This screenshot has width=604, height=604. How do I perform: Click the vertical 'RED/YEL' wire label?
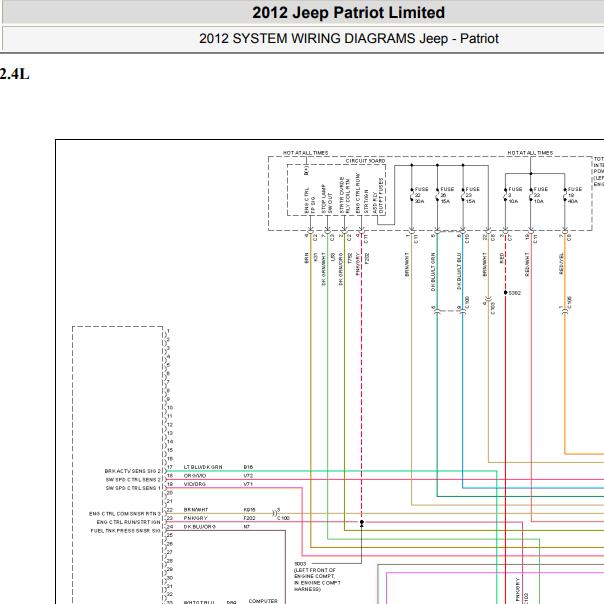(x=561, y=263)
